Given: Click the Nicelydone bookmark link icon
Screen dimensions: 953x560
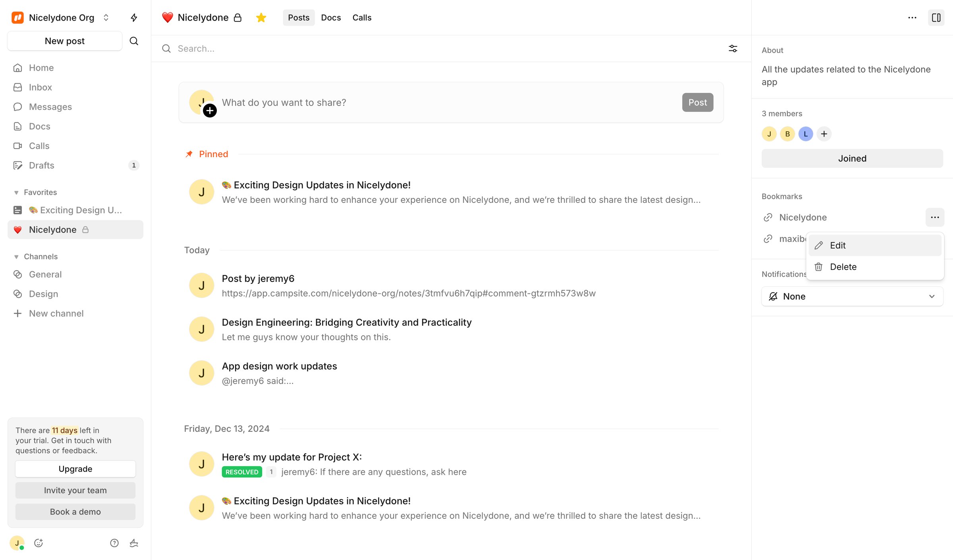Looking at the screenshot, I should [768, 217].
